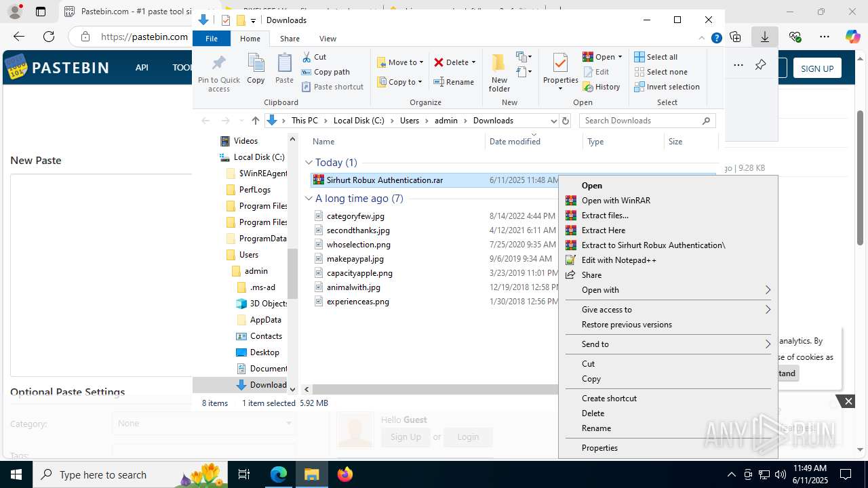The height and width of the screenshot is (488, 868).
Task: Open API link on Pastebin header
Action: tap(142, 68)
